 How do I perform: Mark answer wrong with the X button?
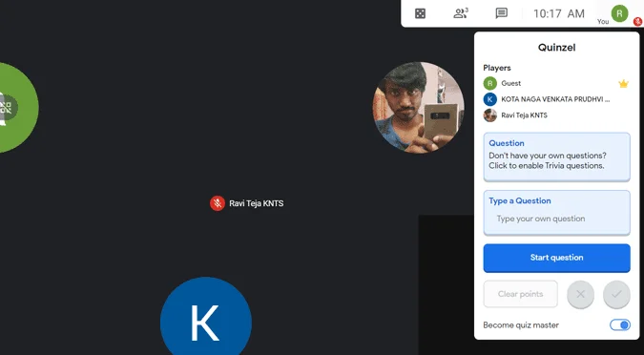click(x=580, y=294)
